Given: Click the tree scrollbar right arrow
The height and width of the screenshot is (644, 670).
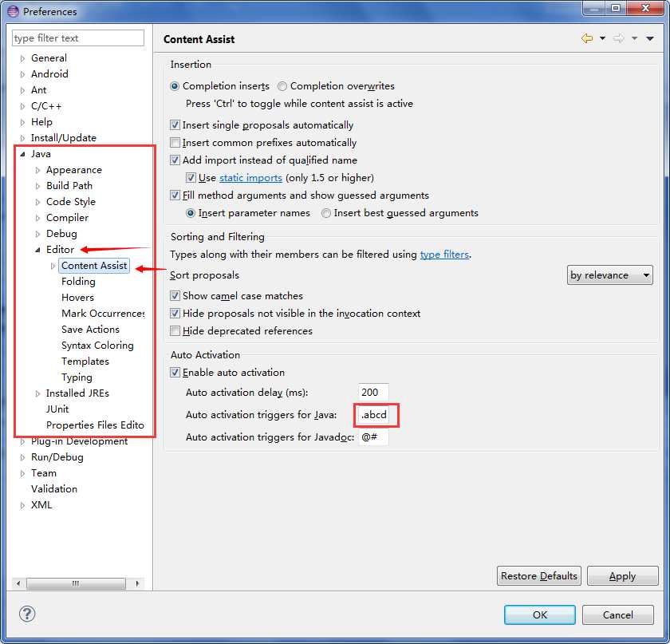Looking at the screenshot, I should tap(137, 583).
